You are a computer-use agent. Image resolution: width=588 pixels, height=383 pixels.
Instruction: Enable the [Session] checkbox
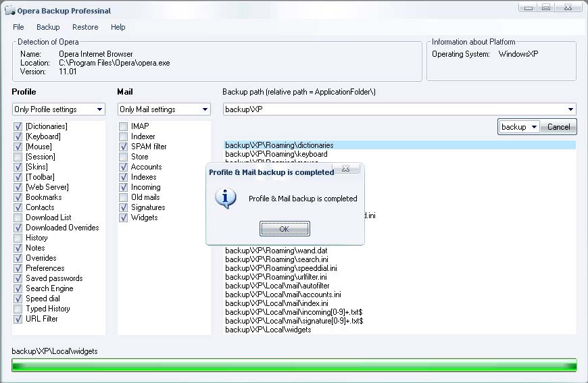pos(18,157)
